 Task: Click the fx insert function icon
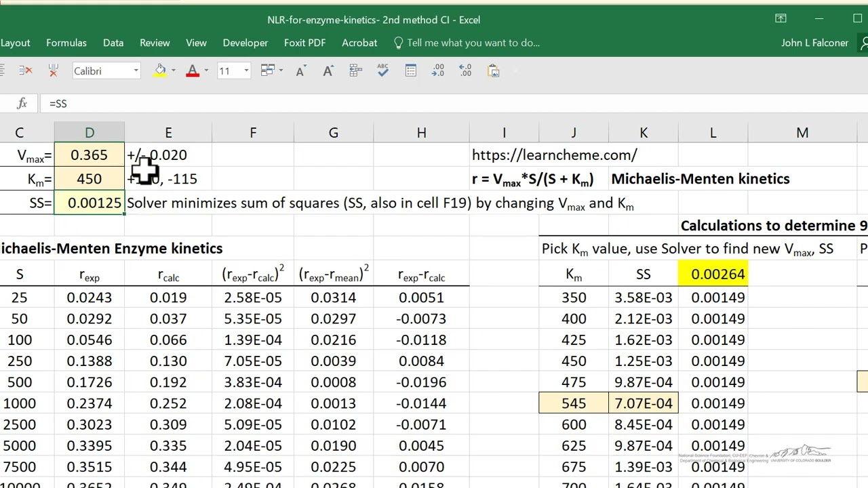(x=22, y=103)
